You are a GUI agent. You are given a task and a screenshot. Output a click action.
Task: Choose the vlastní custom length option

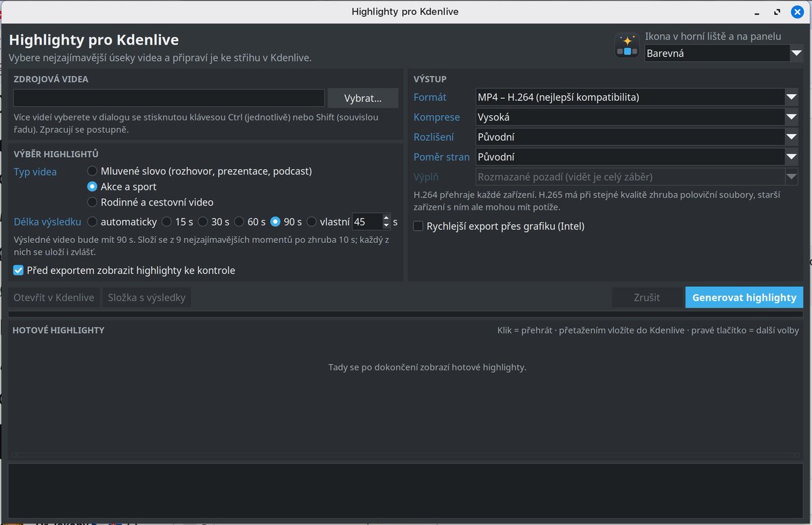coord(328,222)
